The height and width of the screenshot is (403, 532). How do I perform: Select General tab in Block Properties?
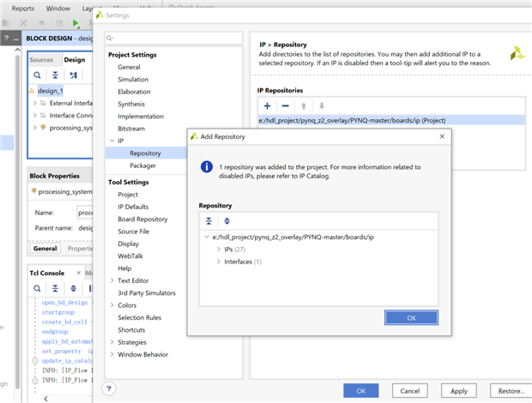[x=45, y=249]
